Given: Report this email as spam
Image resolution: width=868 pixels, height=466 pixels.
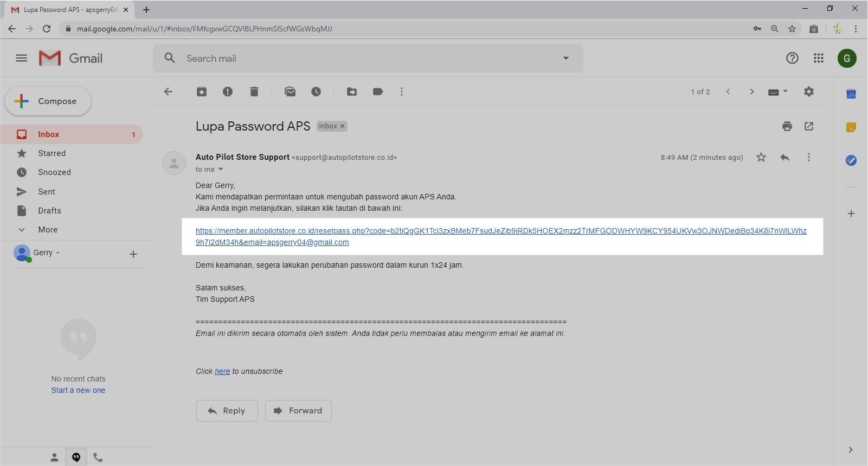Looking at the screenshot, I should point(228,92).
